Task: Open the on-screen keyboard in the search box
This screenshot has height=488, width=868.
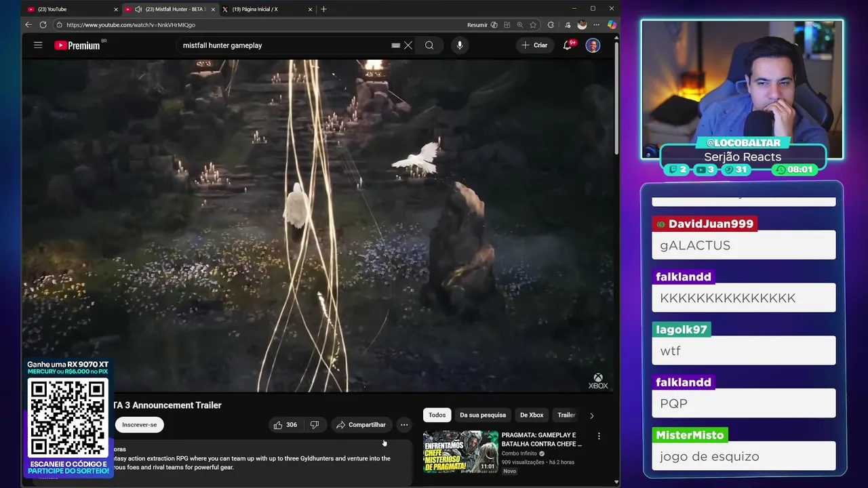Action: coord(395,45)
